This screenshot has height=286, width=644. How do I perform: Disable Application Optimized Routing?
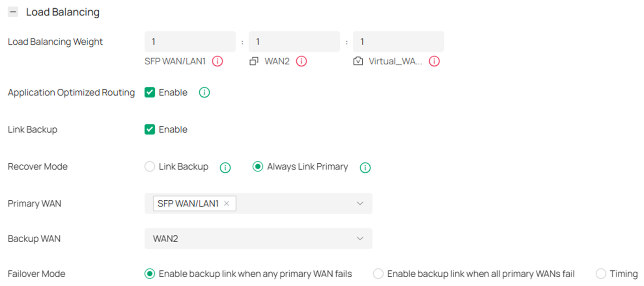pos(150,92)
